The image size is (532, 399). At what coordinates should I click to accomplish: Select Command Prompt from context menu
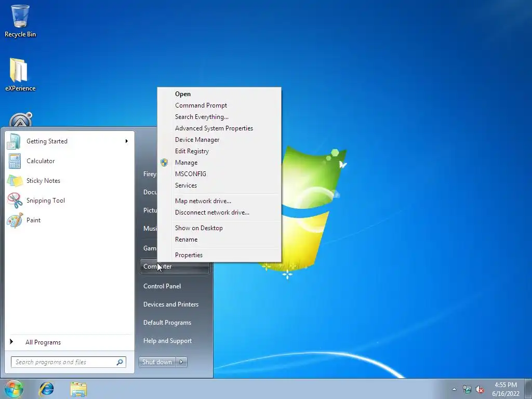[219, 105]
